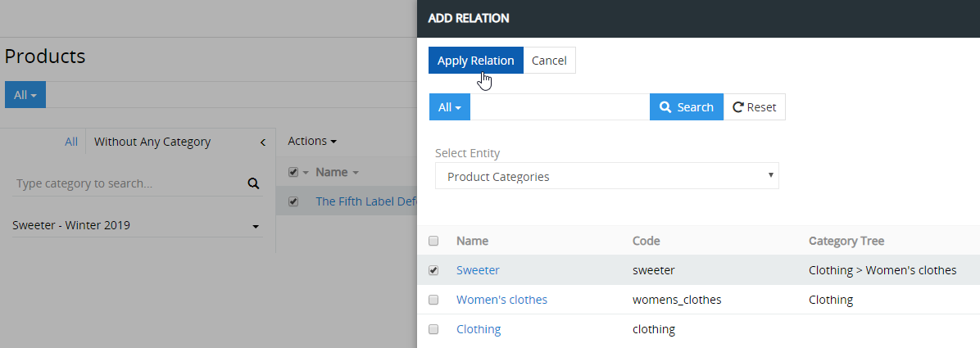
Task: Expand the All filter dropdown in the dialog
Action: tap(449, 107)
